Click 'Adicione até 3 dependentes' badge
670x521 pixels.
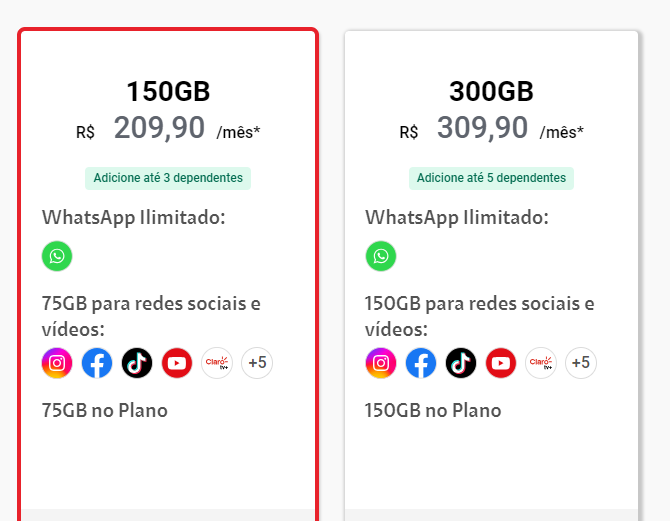(x=168, y=178)
